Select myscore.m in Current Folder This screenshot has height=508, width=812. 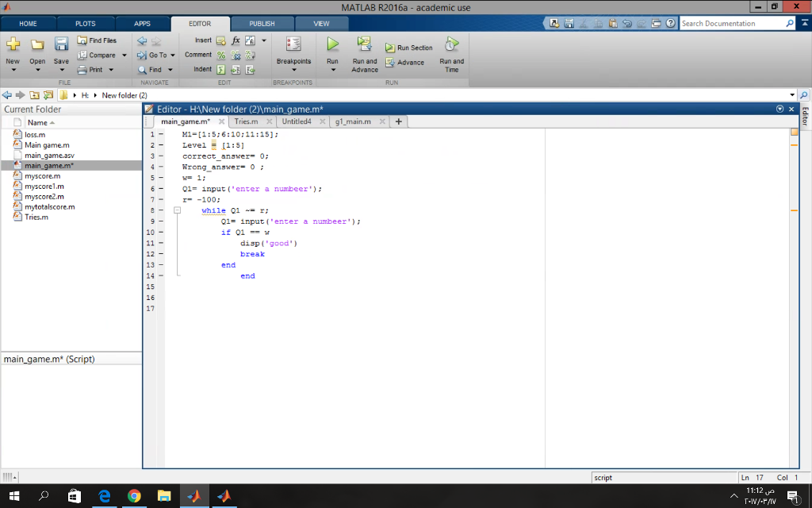[43, 175]
